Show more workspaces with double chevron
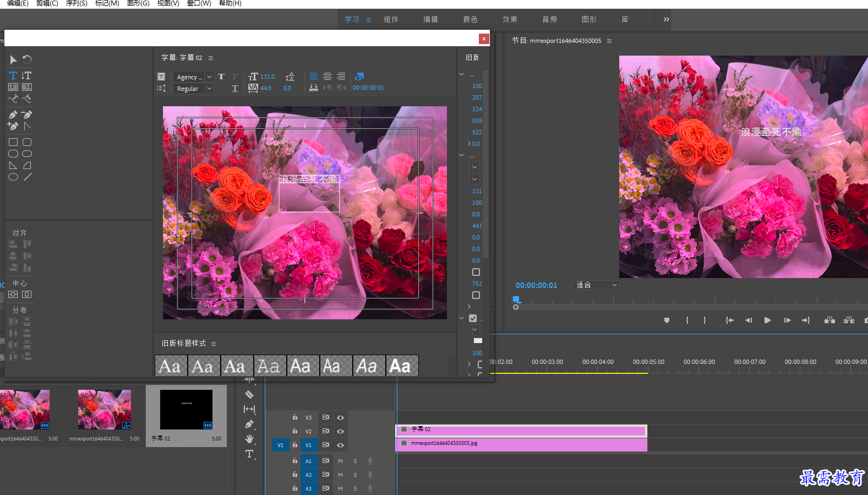This screenshot has height=495, width=868. click(667, 19)
